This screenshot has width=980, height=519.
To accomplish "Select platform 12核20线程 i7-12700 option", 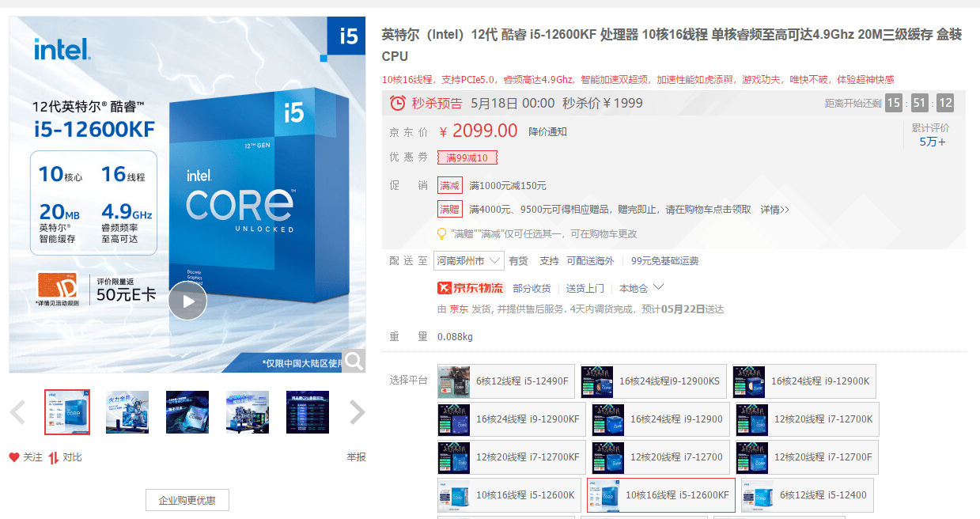I will 660,457.
